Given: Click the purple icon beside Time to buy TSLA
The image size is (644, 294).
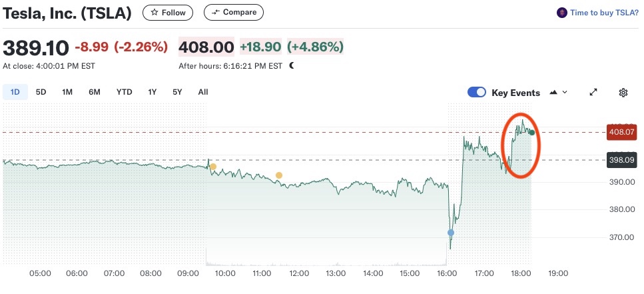Looking at the screenshot, I should coord(562,12).
